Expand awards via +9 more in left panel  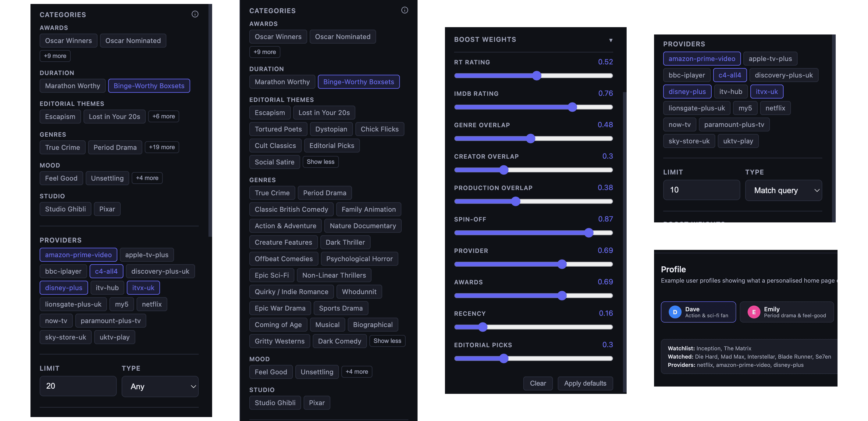[55, 56]
